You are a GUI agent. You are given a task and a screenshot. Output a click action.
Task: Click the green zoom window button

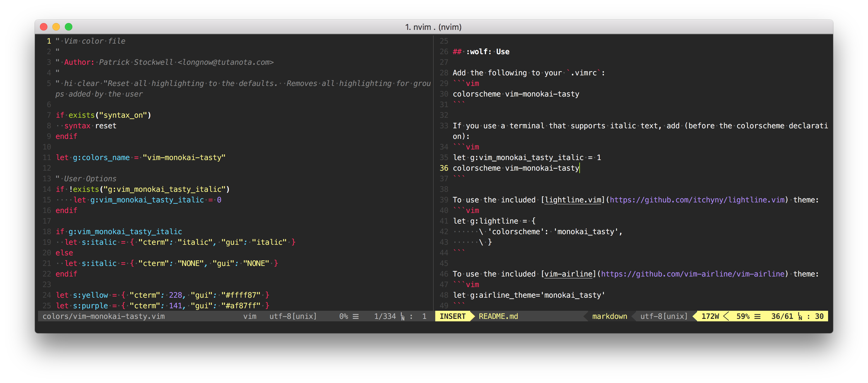(x=68, y=27)
